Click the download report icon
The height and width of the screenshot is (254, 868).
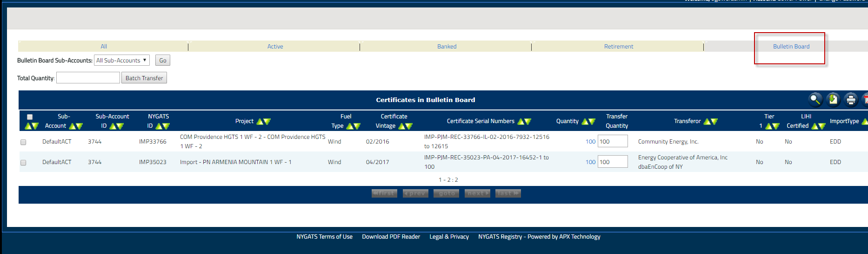pyautogui.click(x=833, y=99)
